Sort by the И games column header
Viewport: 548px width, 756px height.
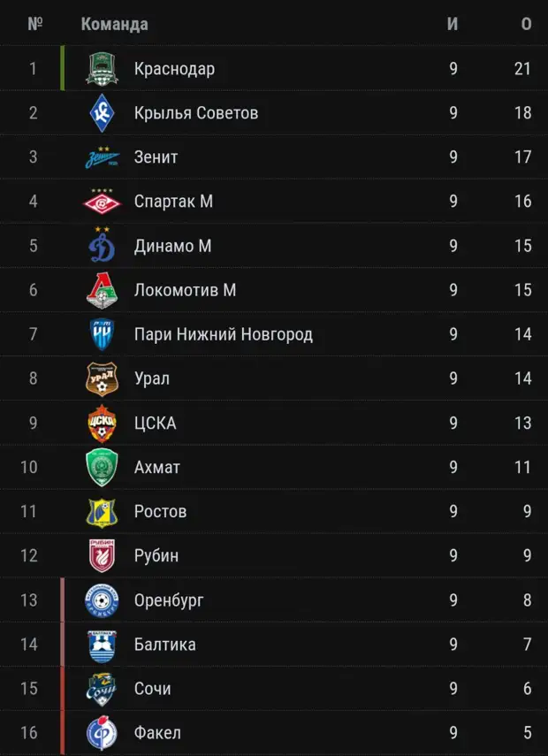[x=453, y=24]
